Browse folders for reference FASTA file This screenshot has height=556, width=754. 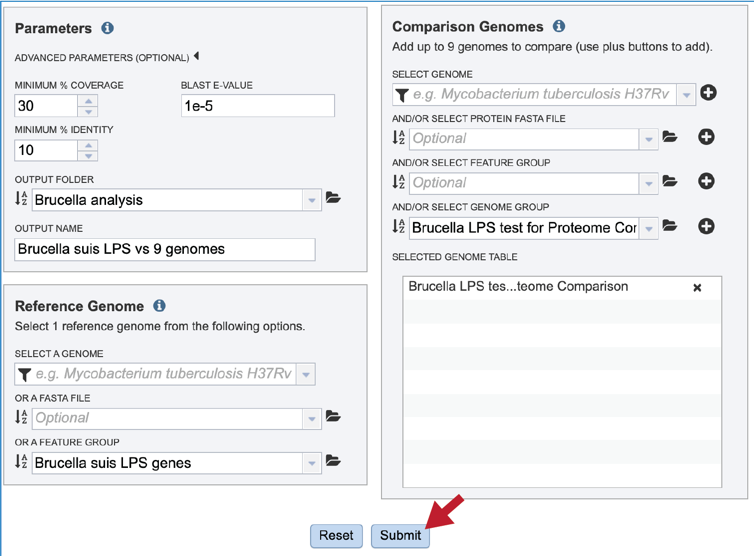click(x=333, y=417)
